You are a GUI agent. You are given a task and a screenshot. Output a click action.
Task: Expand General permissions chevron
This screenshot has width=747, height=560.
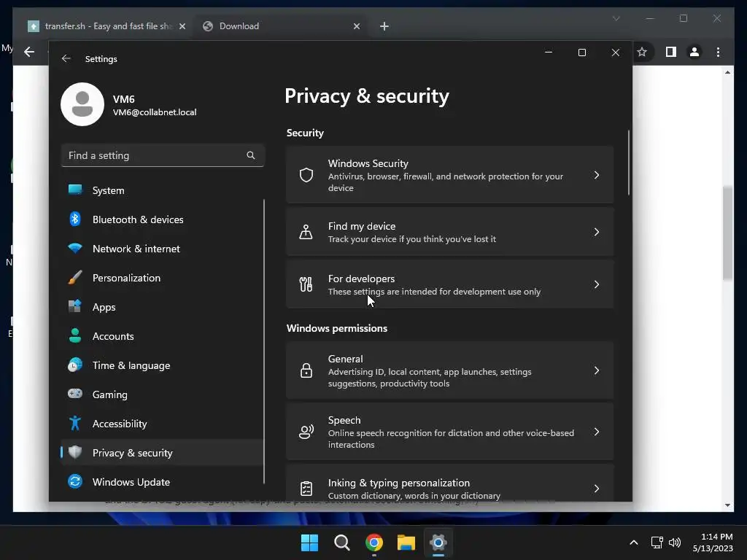597,370
